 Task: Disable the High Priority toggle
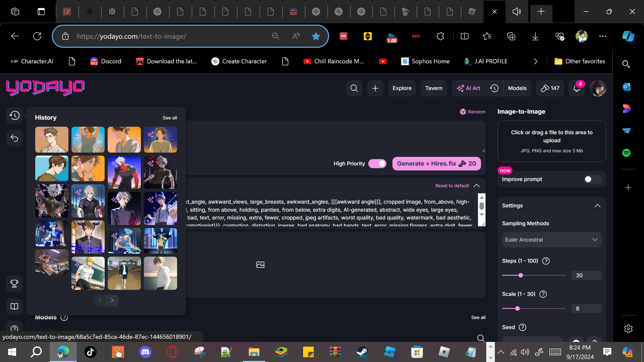[377, 164]
